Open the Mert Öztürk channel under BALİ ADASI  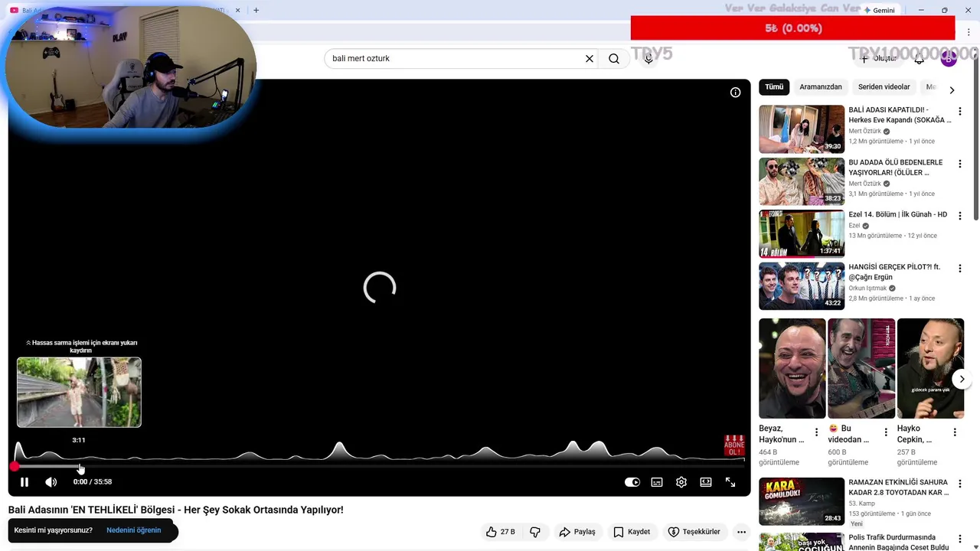point(864,131)
